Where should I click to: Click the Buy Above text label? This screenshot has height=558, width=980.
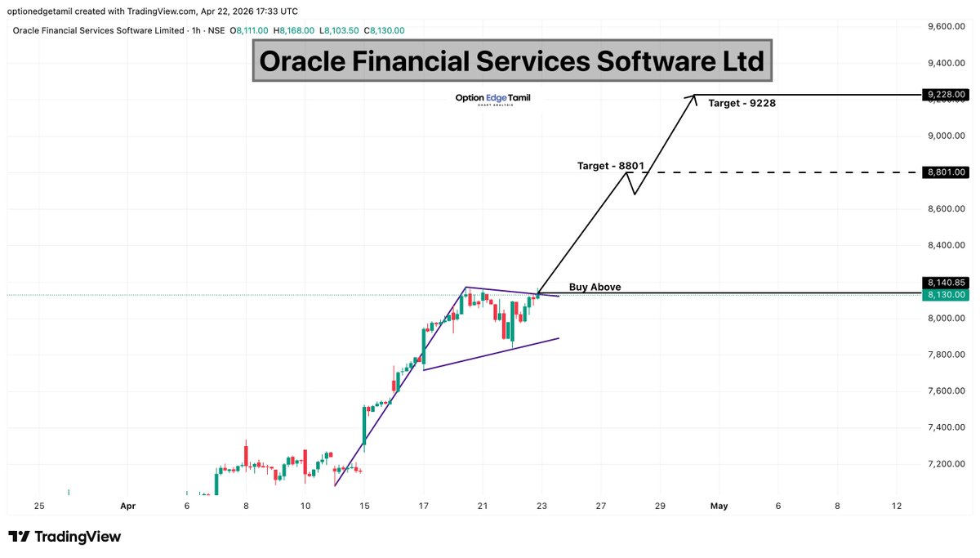coord(595,287)
